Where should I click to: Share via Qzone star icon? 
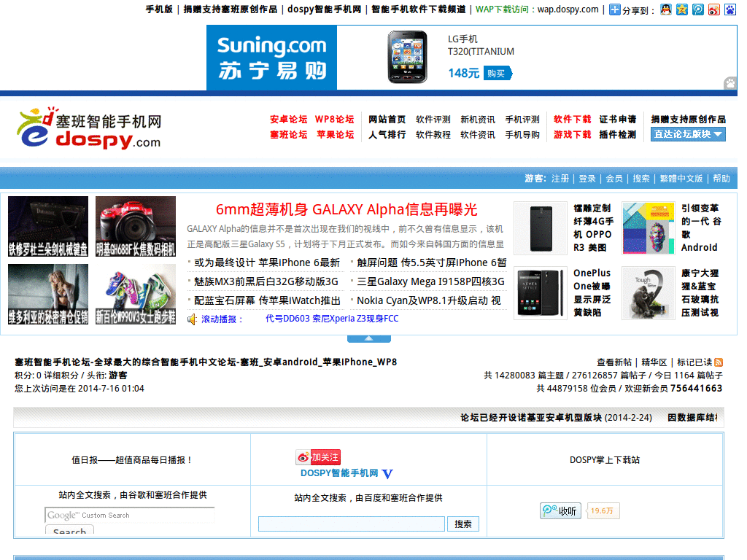(x=682, y=9)
